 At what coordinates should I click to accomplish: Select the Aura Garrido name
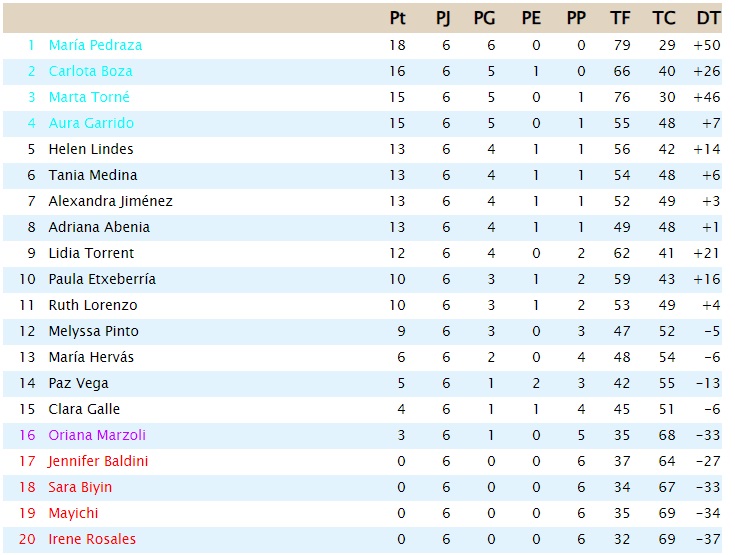[x=91, y=123]
